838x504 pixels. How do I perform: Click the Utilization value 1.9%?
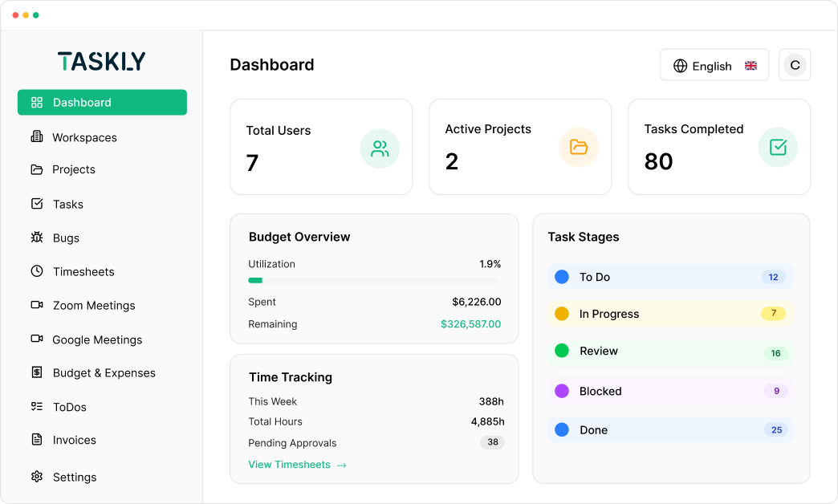(490, 264)
